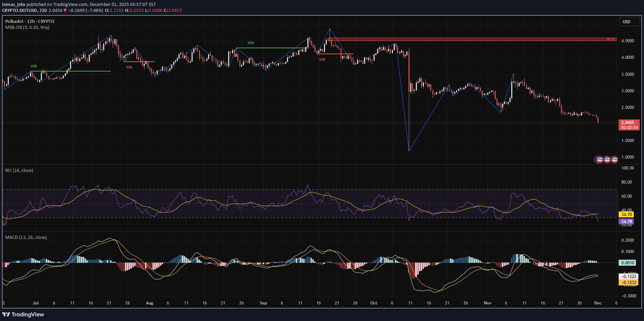Click the TradingView logo at bottom left
This screenshot has width=644, height=321.
coord(23,314)
